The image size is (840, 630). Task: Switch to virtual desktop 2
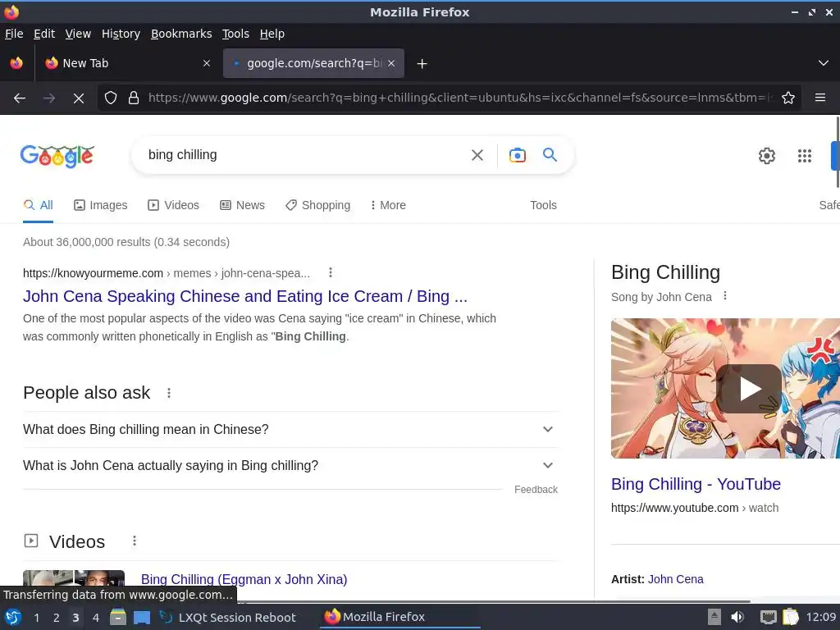57,618
